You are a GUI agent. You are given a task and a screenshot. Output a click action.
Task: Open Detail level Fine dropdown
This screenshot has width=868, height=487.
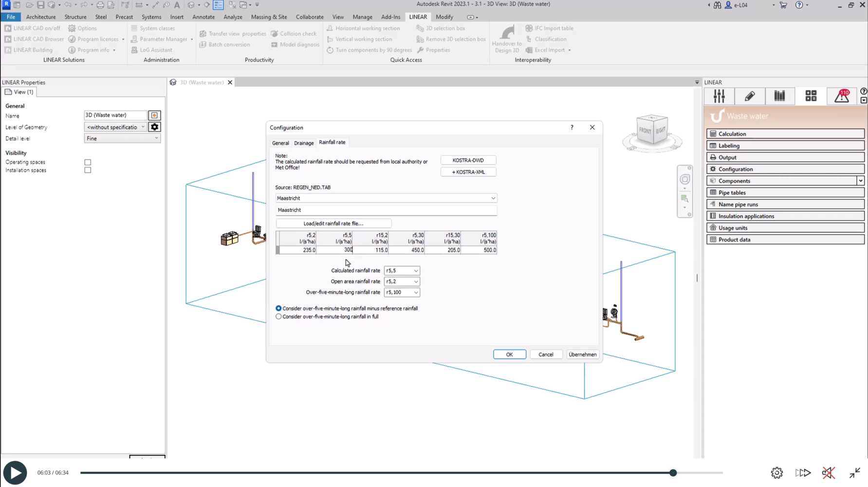[x=122, y=138]
